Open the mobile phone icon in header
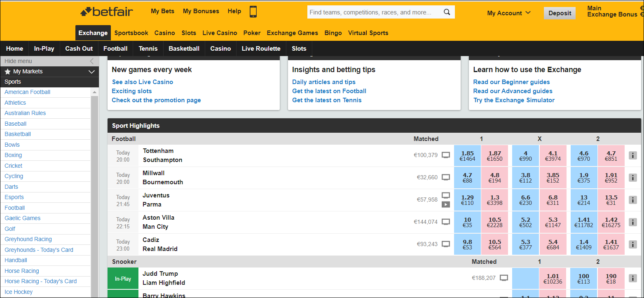The width and height of the screenshot is (644, 298). click(x=253, y=12)
